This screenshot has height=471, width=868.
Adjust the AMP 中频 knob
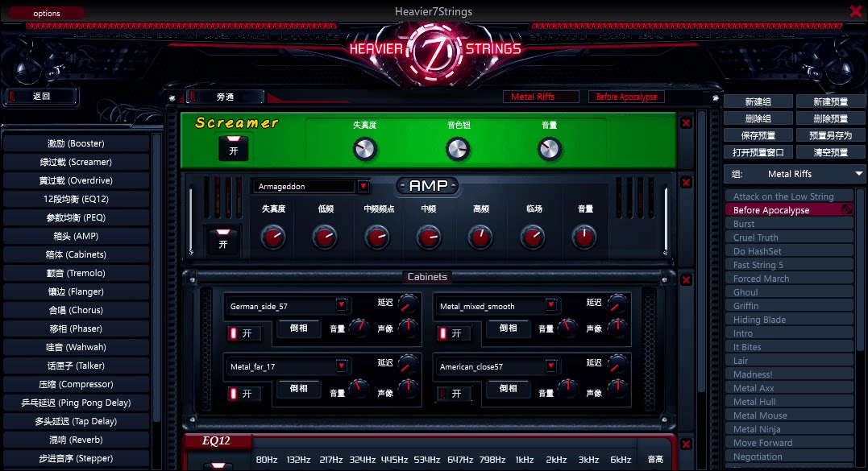(429, 238)
